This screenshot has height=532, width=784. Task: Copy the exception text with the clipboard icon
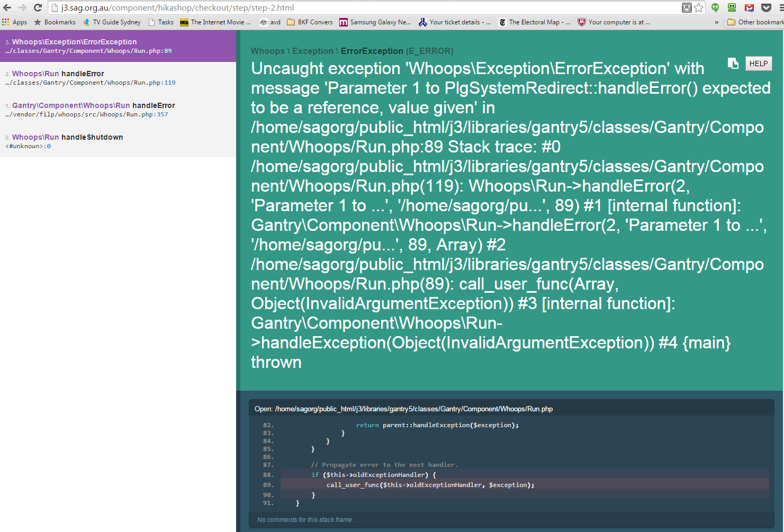click(733, 64)
